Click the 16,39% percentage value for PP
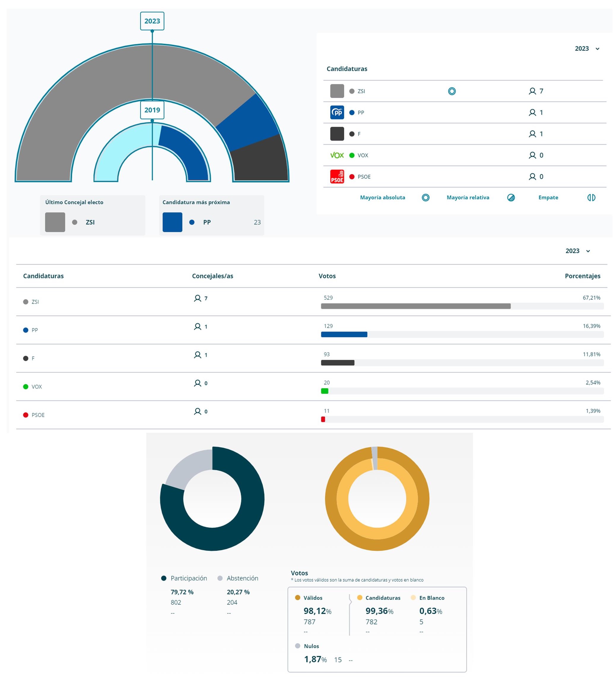 (x=591, y=326)
